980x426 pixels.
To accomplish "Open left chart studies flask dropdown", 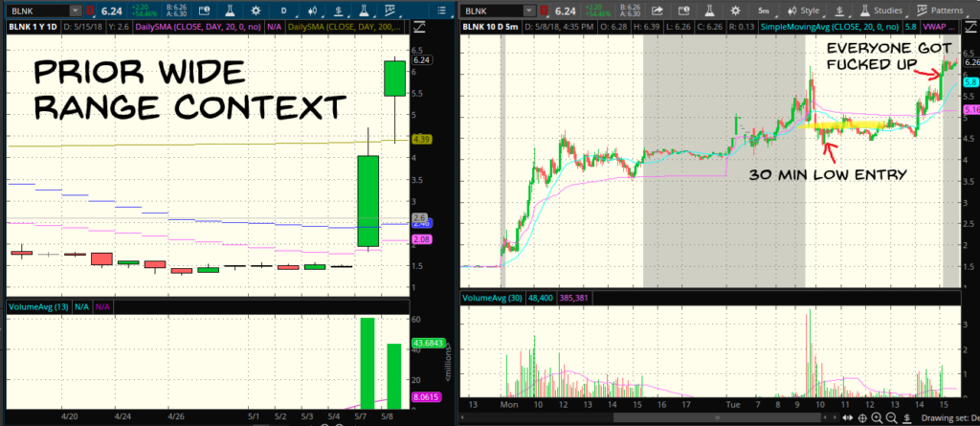I will coord(363,11).
